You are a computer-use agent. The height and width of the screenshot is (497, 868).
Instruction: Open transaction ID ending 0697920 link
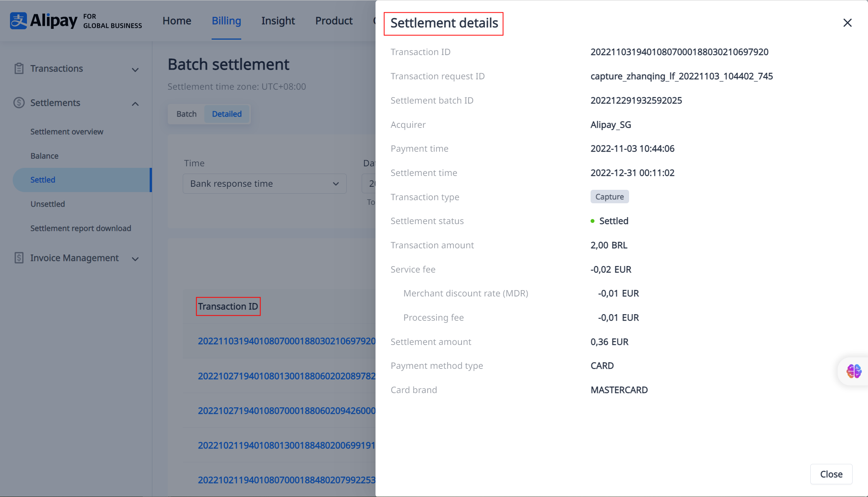pyautogui.click(x=286, y=341)
